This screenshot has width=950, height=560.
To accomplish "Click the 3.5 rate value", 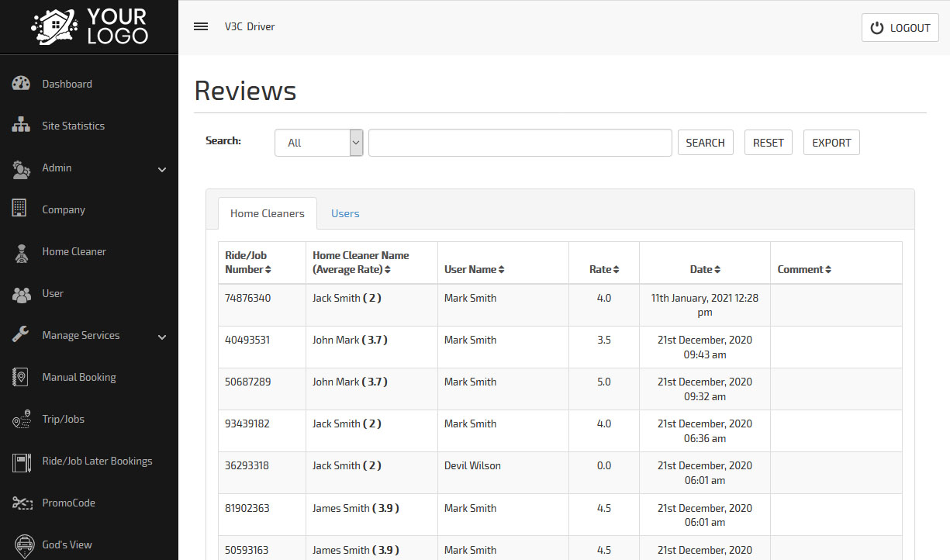I will 604,340.
